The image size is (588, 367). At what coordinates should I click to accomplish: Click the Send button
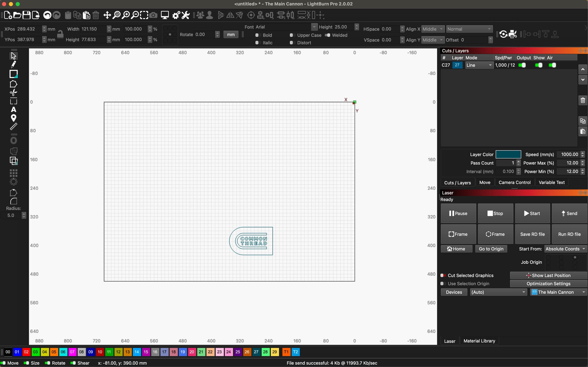[x=569, y=214]
